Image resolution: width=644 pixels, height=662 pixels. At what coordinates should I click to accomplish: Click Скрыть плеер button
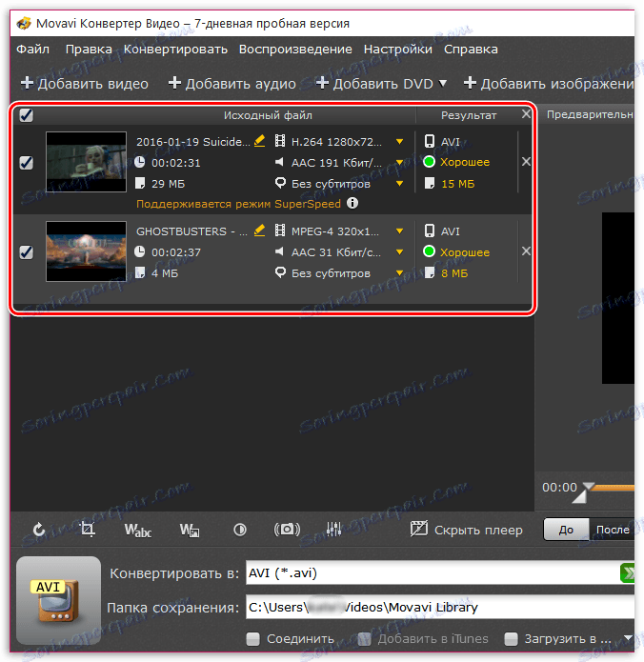click(x=467, y=530)
